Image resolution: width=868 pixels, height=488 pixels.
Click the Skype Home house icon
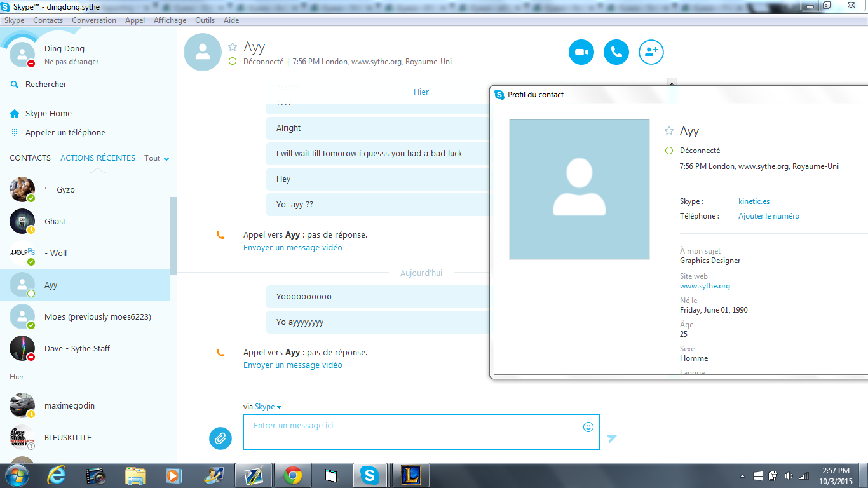pyautogui.click(x=15, y=114)
